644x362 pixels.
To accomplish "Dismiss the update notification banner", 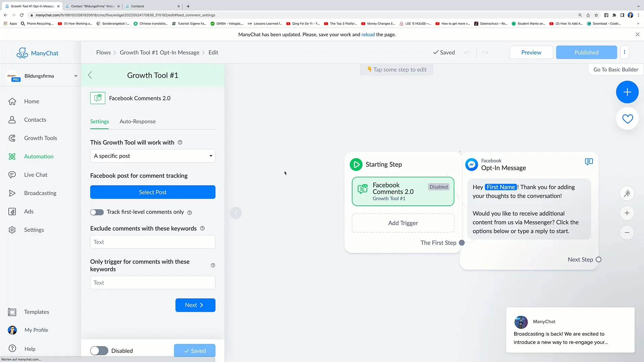I will [x=637, y=35].
